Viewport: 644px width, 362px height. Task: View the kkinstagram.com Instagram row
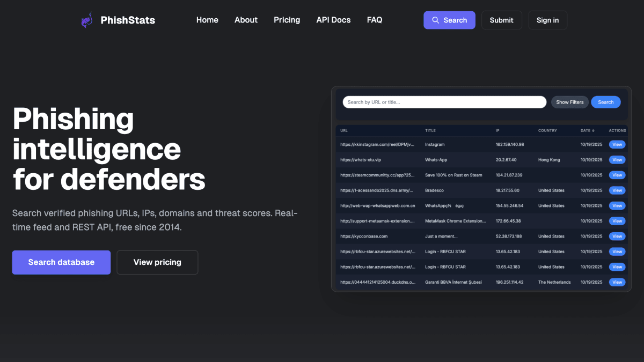(617, 144)
